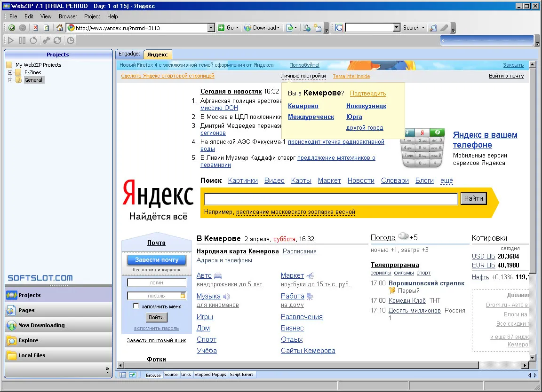This screenshot has height=392, width=542.
Task: Click the play (start download) icon
Action: tap(11, 40)
